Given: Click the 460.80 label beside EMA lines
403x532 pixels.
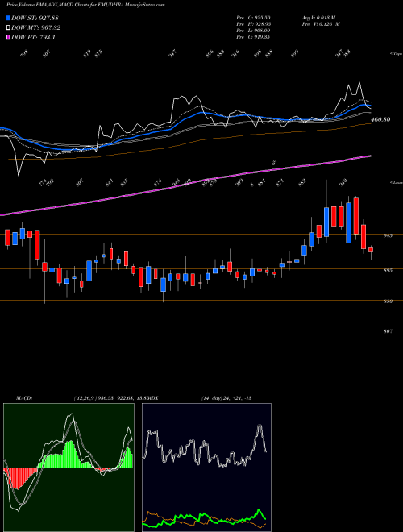Looking at the screenshot, I should pyautogui.click(x=380, y=119).
